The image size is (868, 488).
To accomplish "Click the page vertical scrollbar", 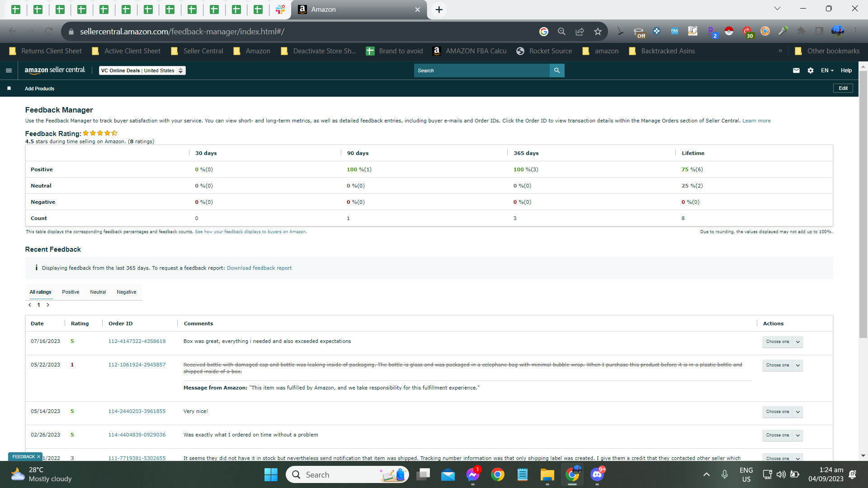I will click(x=863, y=203).
